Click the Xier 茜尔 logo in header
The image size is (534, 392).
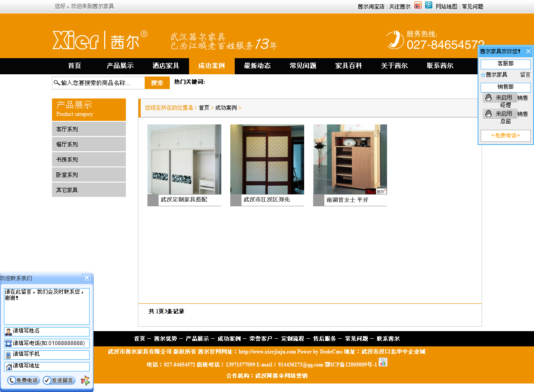(100, 40)
